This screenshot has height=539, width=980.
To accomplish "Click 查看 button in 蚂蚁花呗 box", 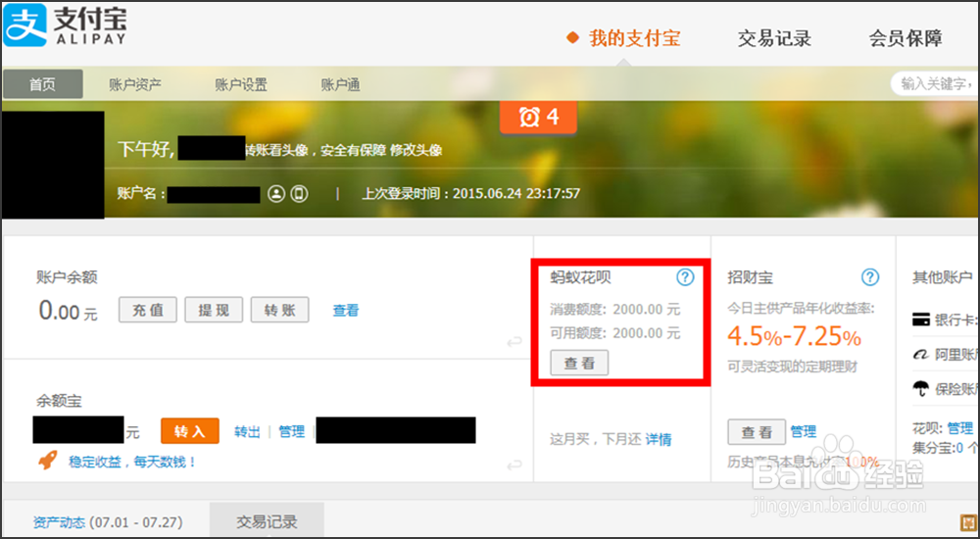I will (579, 363).
